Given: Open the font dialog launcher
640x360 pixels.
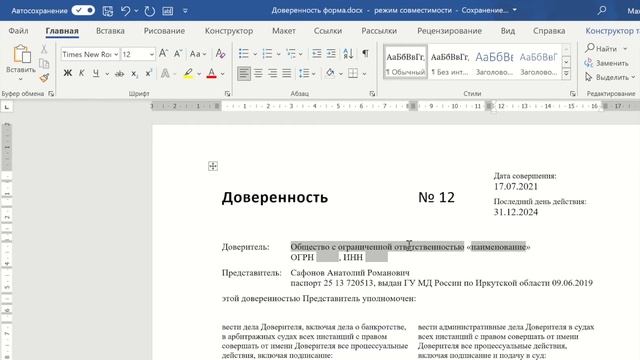Looking at the screenshot, I should point(227,94).
